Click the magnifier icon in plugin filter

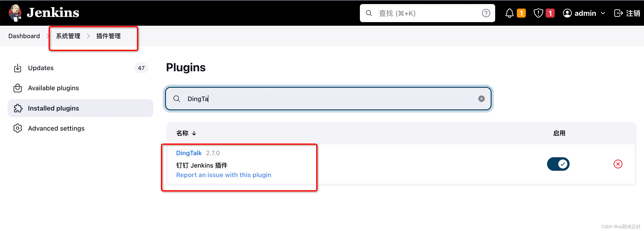[x=177, y=99]
